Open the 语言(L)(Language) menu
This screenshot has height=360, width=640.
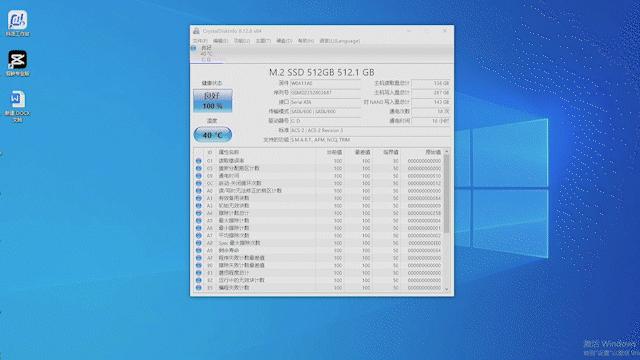(x=340, y=41)
